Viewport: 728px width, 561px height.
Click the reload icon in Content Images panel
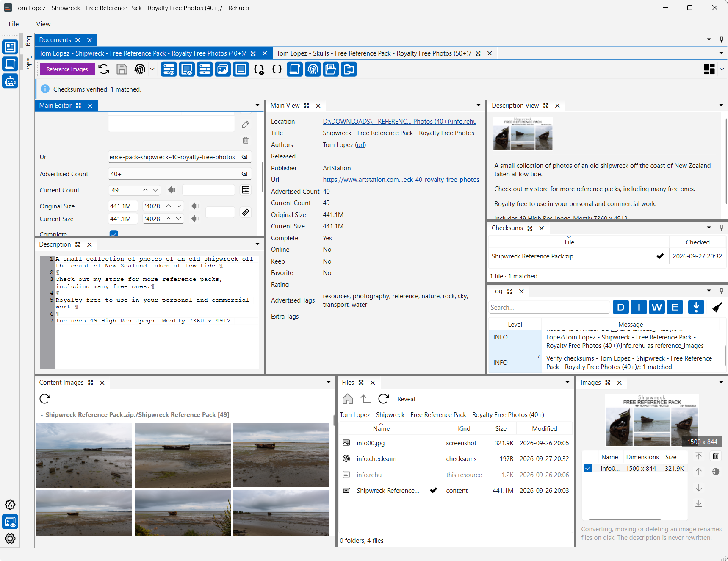pyautogui.click(x=45, y=399)
